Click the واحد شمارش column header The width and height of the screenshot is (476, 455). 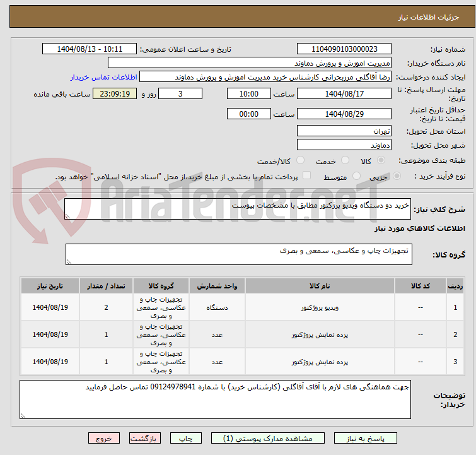click(217, 286)
